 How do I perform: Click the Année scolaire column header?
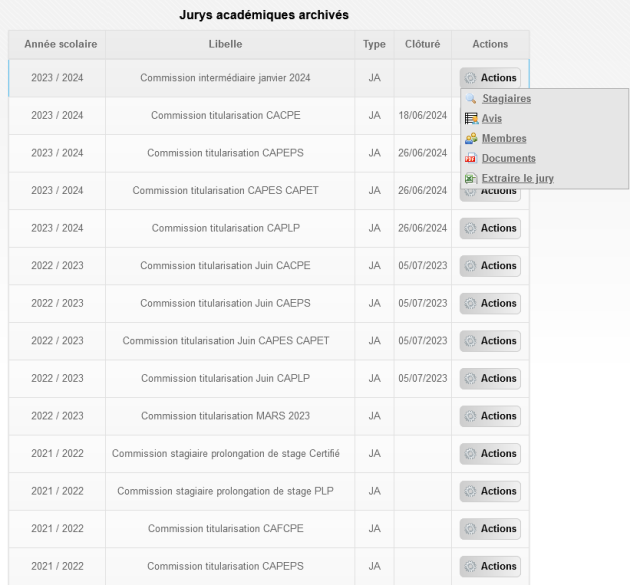tap(56, 45)
